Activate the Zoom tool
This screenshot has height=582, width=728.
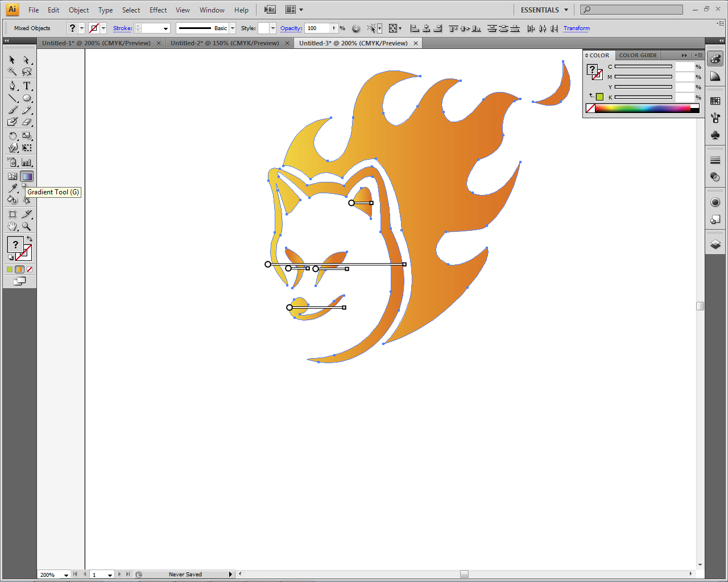tap(27, 226)
